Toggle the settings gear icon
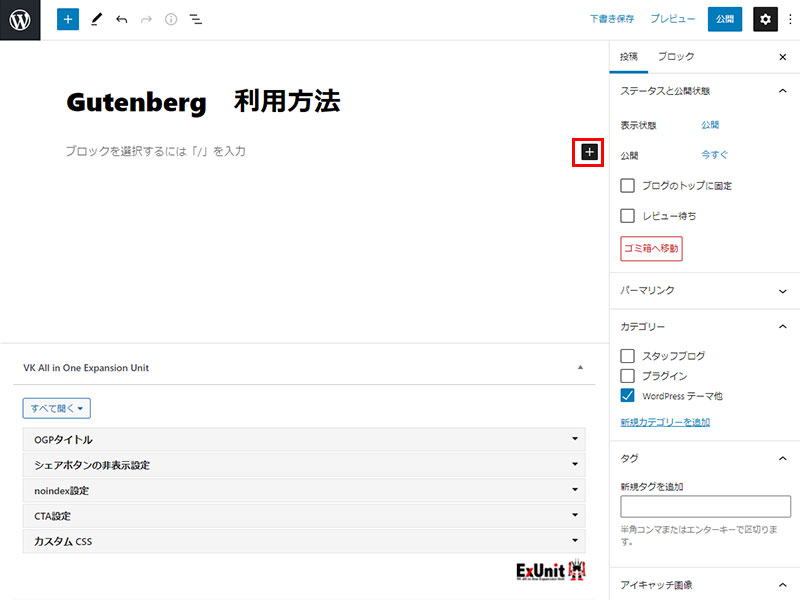The height and width of the screenshot is (600, 800). pos(765,19)
